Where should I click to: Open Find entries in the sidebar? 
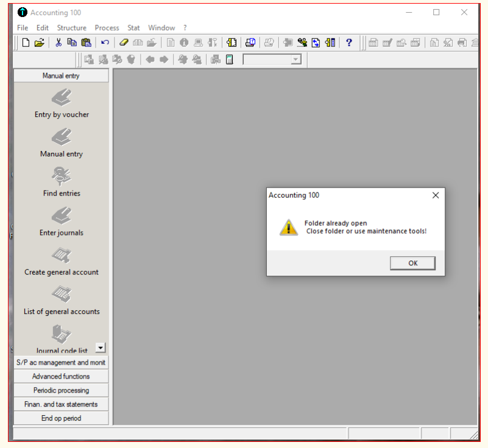(x=62, y=182)
